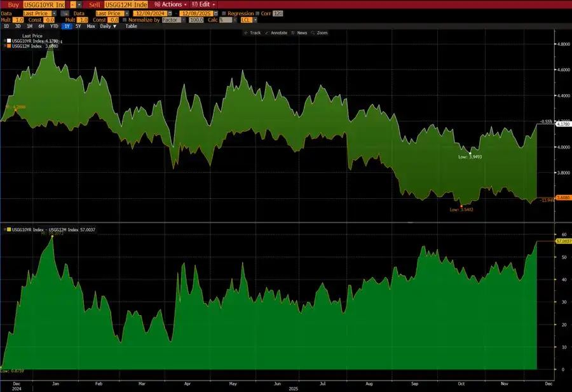The width and height of the screenshot is (572, 392).
Task: Click the Track crosshair tool
Action: point(252,33)
